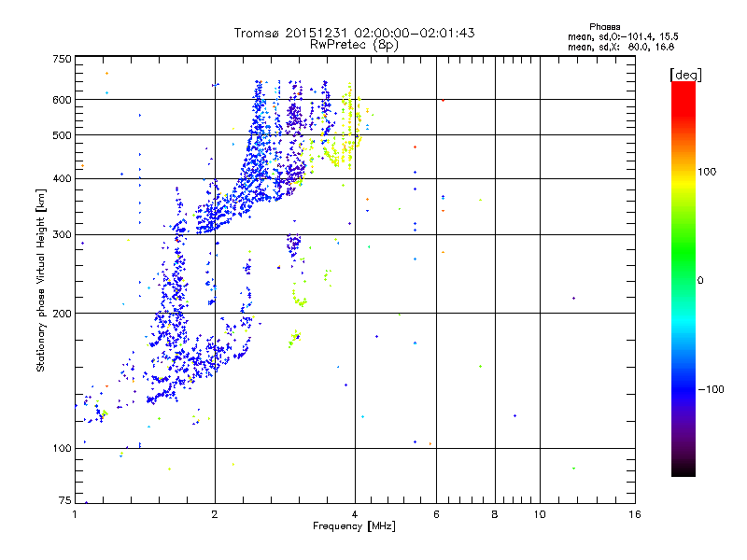Click the x-axis tick label '1'
The image size is (747, 560).
tap(75, 514)
